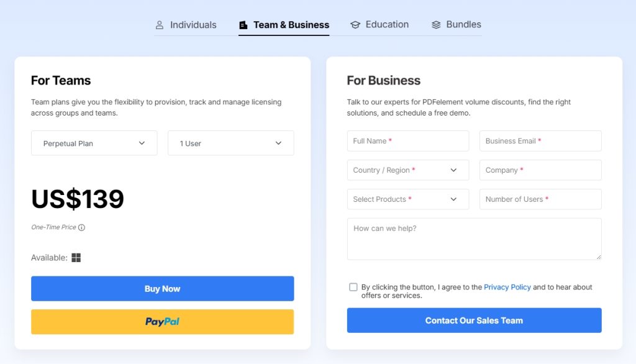Click the Bundles stack icon
The image size is (636, 364).
pyautogui.click(x=436, y=25)
